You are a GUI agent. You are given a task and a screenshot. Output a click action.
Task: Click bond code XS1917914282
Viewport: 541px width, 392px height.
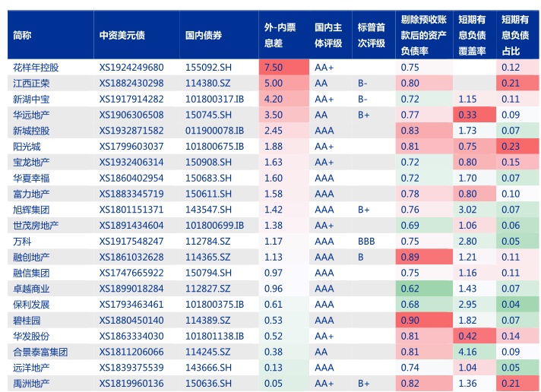point(131,99)
